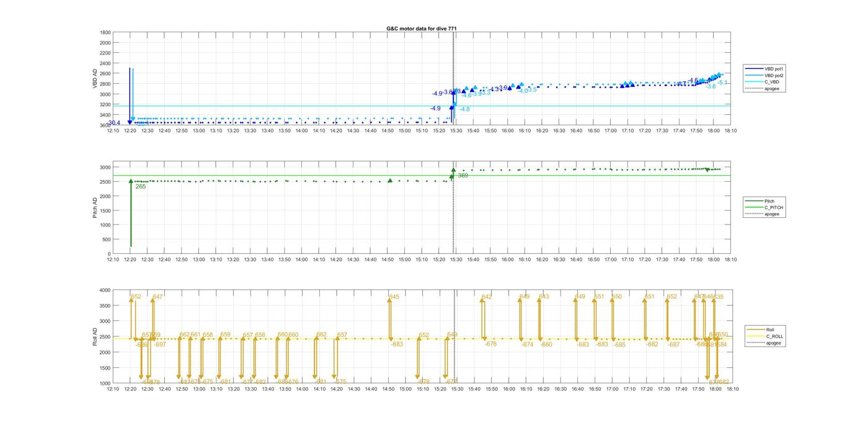Click the "2400" tick on the VBD axis
This screenshot has width=868, height=430.
click(105, 63)
